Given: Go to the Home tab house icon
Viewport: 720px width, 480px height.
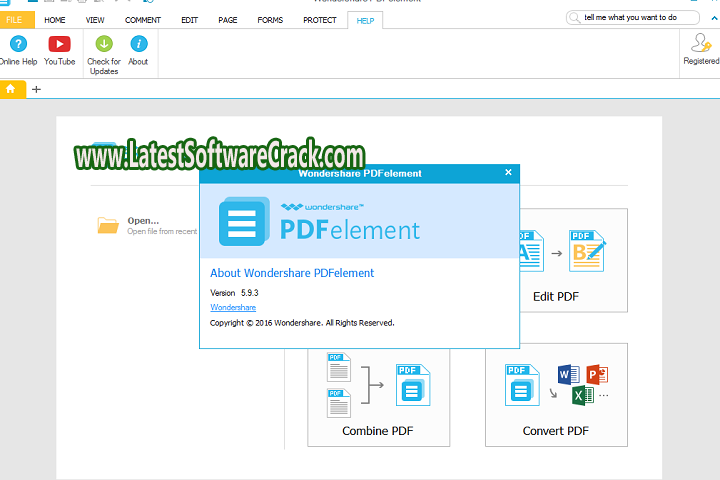Looking at the screenshot, I should click(11, 89).
